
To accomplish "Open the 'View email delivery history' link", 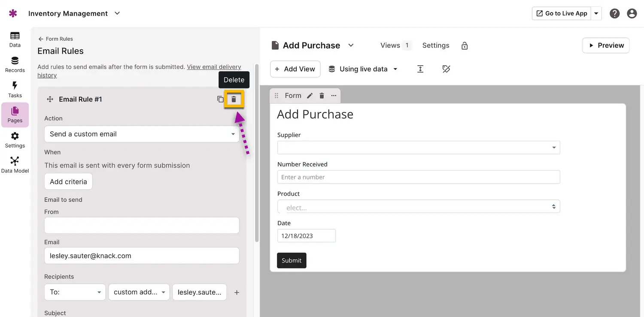I will pyautogui.click(x=214, y=67).
